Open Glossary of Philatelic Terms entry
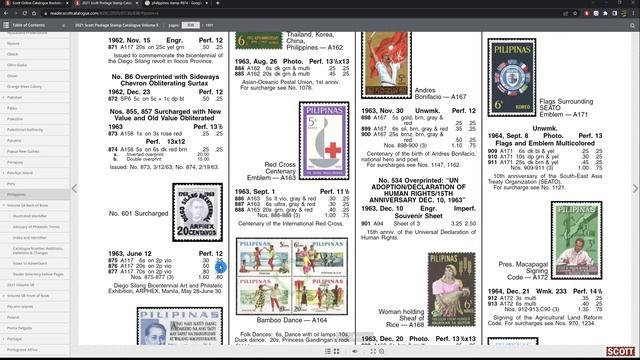The image size is (640, 360). coord(36,227)
